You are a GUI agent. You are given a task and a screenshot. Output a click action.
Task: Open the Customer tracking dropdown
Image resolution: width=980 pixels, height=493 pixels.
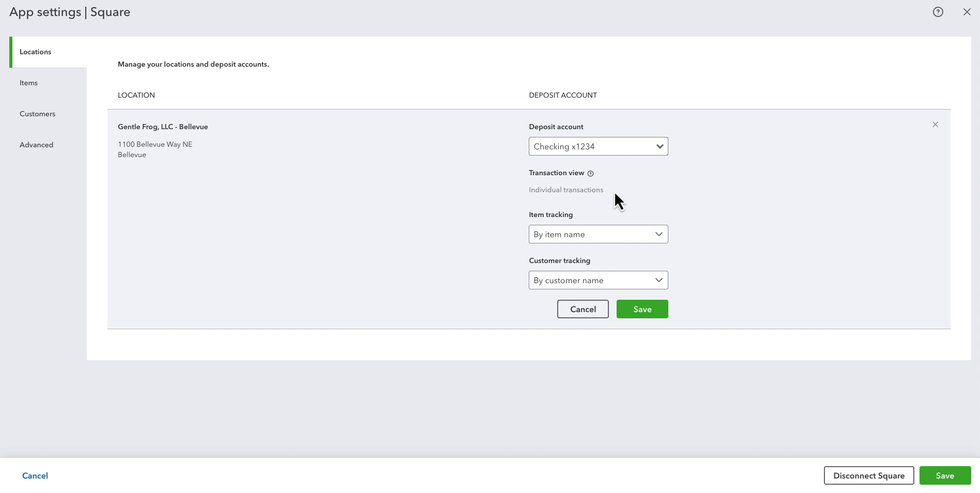click(x=598, y=280)
